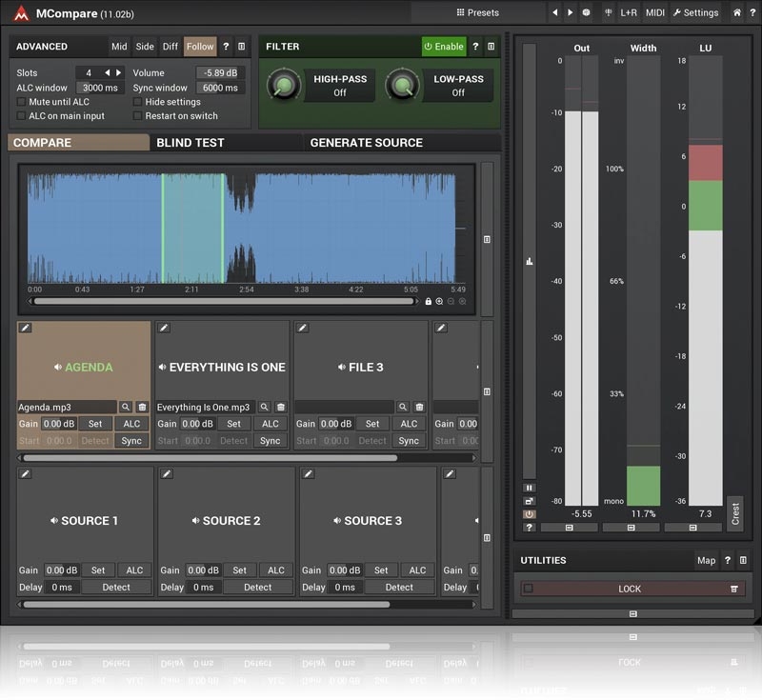The height and width of the screenshot is (700, 762).
Task: Open the Presets dropdown
Action: [478, 12]
